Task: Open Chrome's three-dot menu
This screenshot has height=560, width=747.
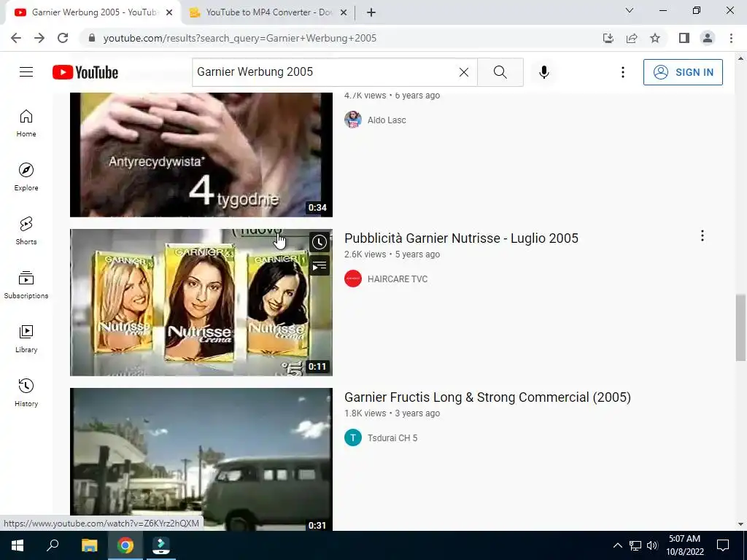Action: (731, 38)
